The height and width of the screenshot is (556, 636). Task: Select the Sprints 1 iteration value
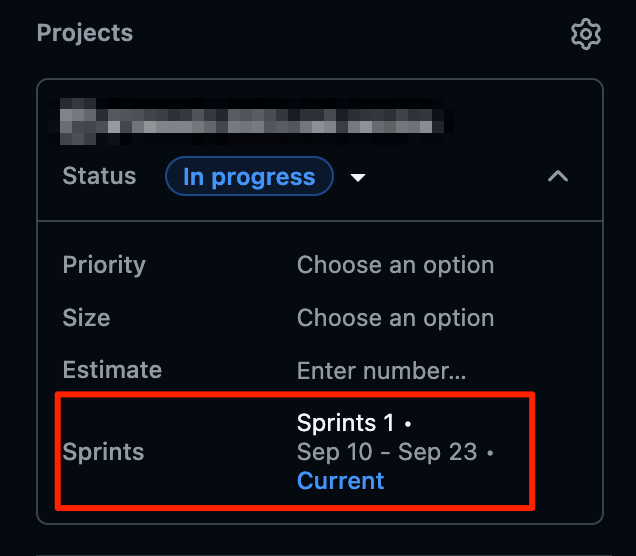(x=345, y=423)
